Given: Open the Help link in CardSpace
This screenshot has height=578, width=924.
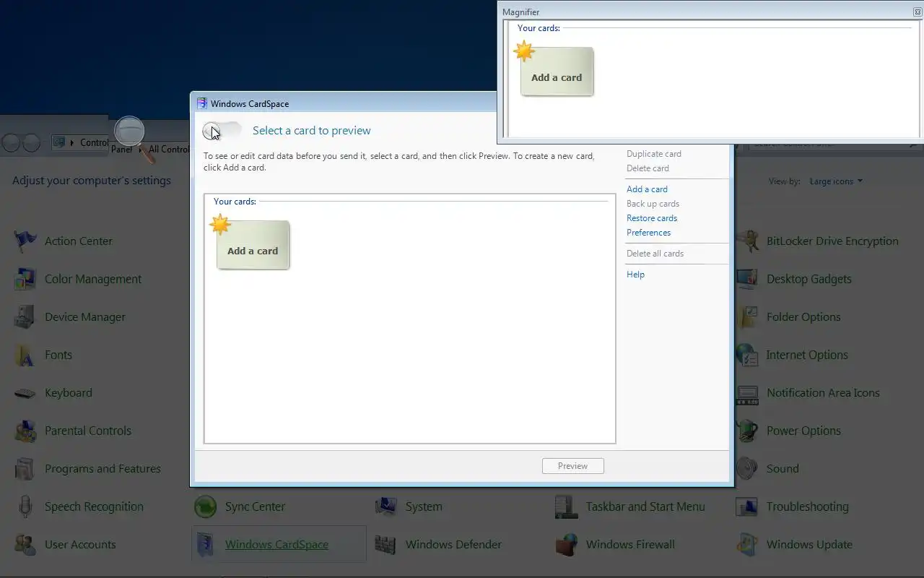Looking at the screenshot, I should click(x=635, y=275).
